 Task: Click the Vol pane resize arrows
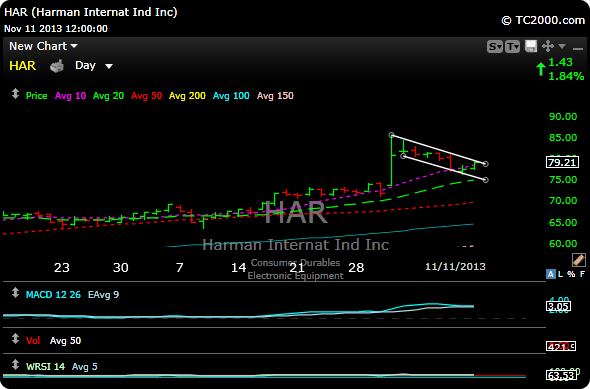pyautogui.click(x=15, y=339)
